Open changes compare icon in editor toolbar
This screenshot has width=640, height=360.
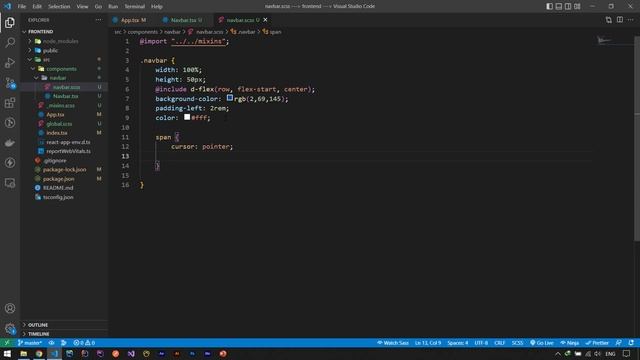point(609,20)
